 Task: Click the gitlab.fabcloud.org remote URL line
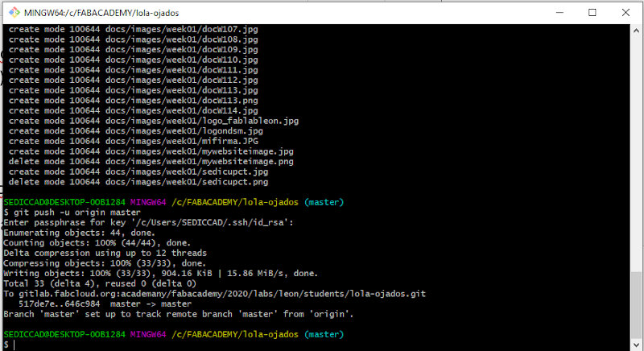click(215, 294)
